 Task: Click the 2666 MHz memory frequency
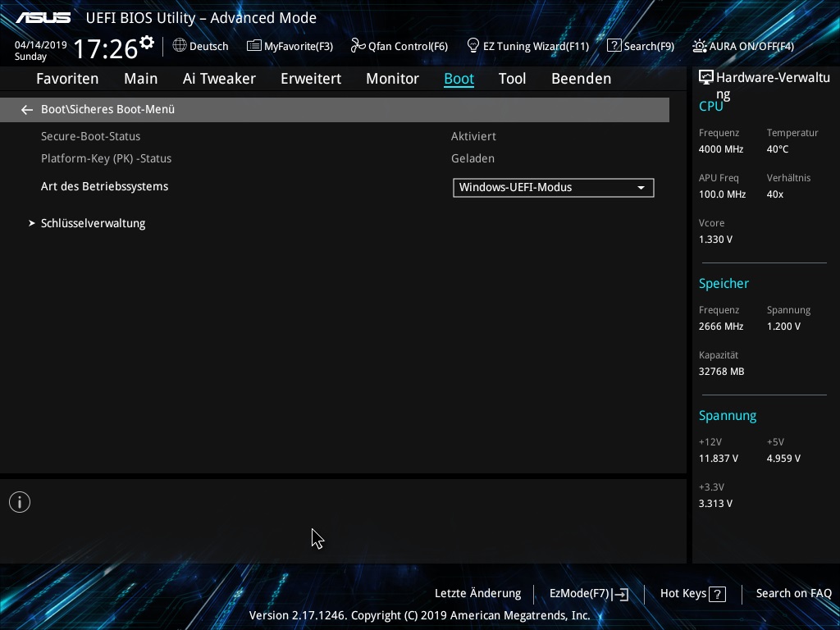[721, 326]
